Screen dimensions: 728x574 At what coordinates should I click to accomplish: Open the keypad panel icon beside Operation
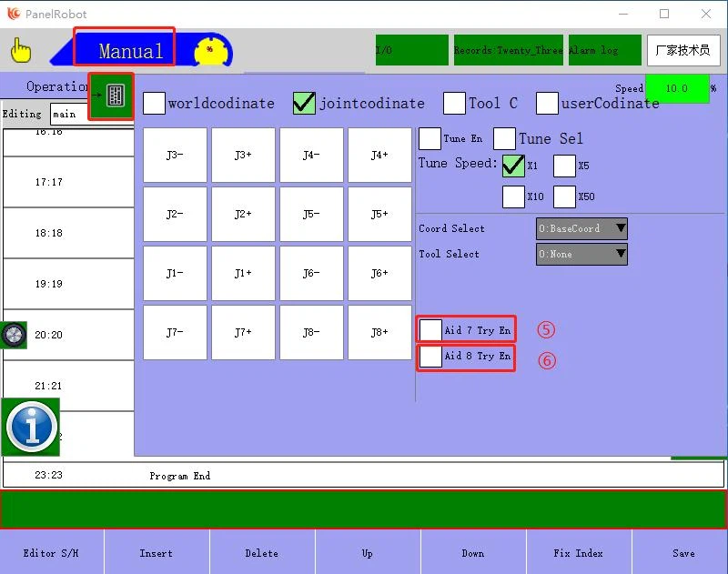114,96
